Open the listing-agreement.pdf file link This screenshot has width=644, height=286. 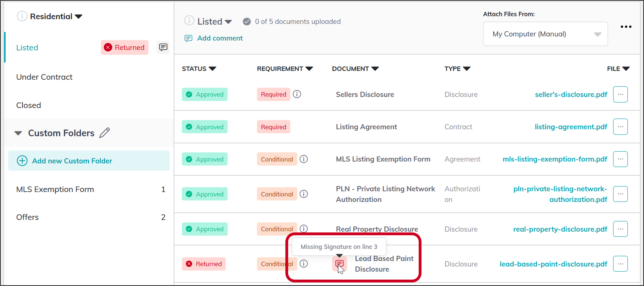[x=571, y=127]
